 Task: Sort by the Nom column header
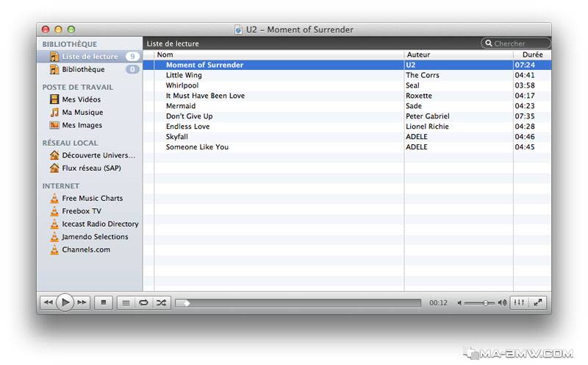[x=279, y=54]
